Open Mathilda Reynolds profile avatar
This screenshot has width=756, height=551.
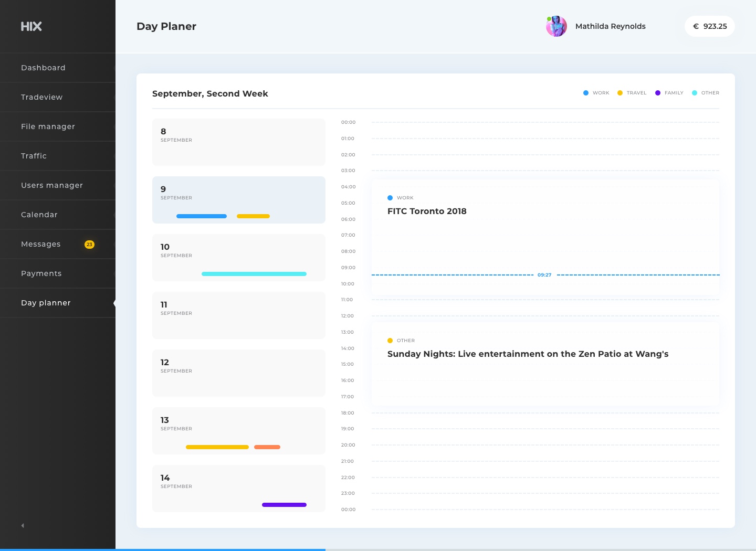click(556, 26)
